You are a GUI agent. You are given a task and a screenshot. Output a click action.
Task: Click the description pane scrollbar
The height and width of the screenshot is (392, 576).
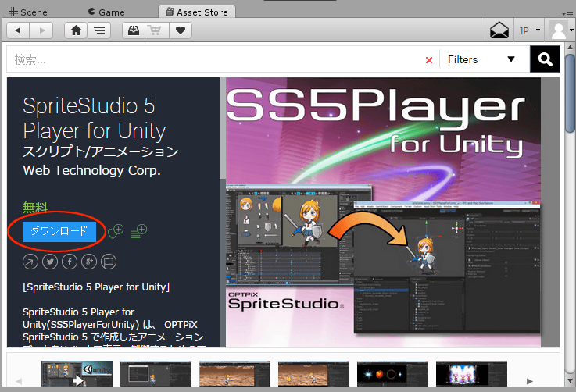223,129
